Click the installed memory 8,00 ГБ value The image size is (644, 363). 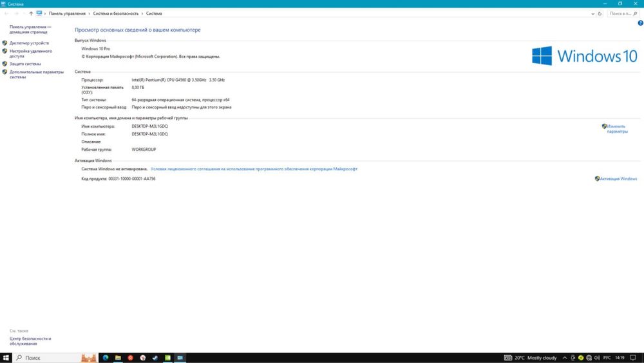138,88
